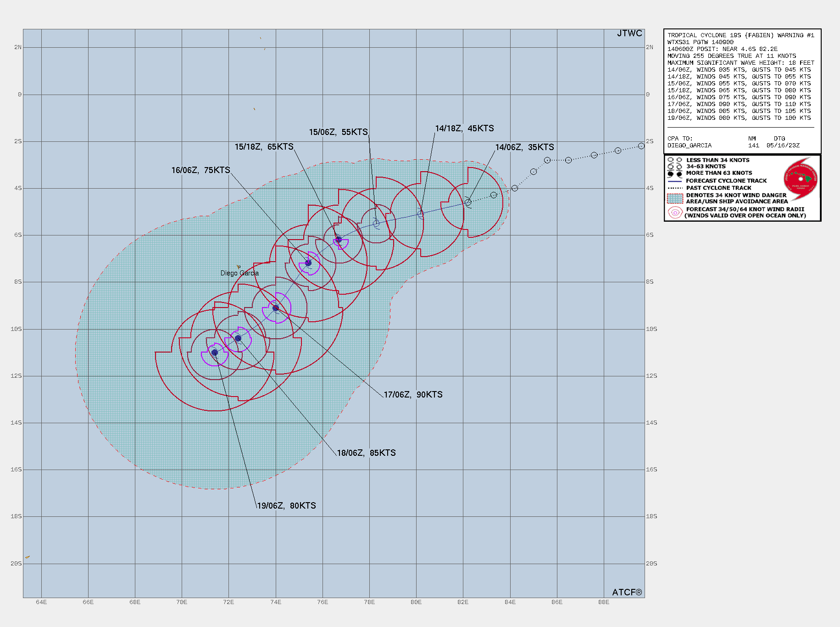Click the '14/18Z, 45KTS' map label

click(x=464, y=129)
